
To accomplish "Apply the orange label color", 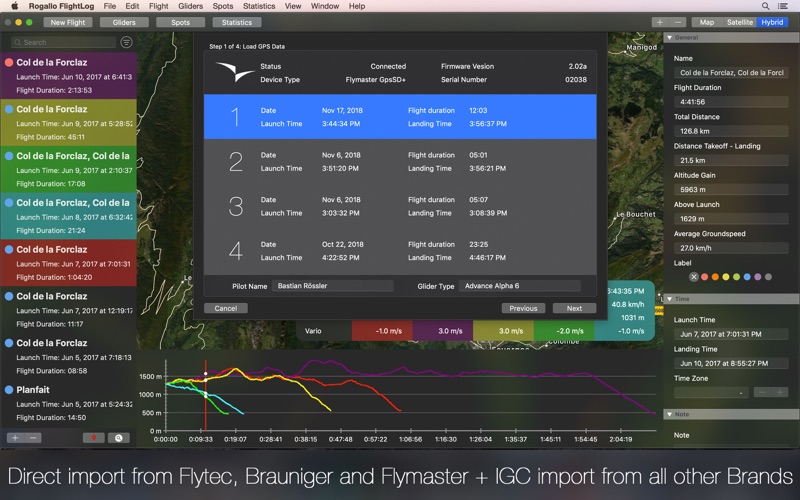I will click(x=715, y=277).
